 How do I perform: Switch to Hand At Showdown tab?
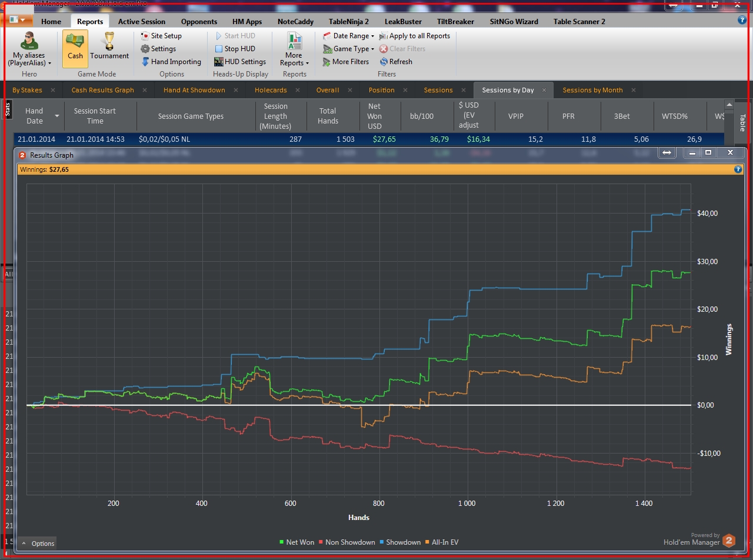(194, 90)
